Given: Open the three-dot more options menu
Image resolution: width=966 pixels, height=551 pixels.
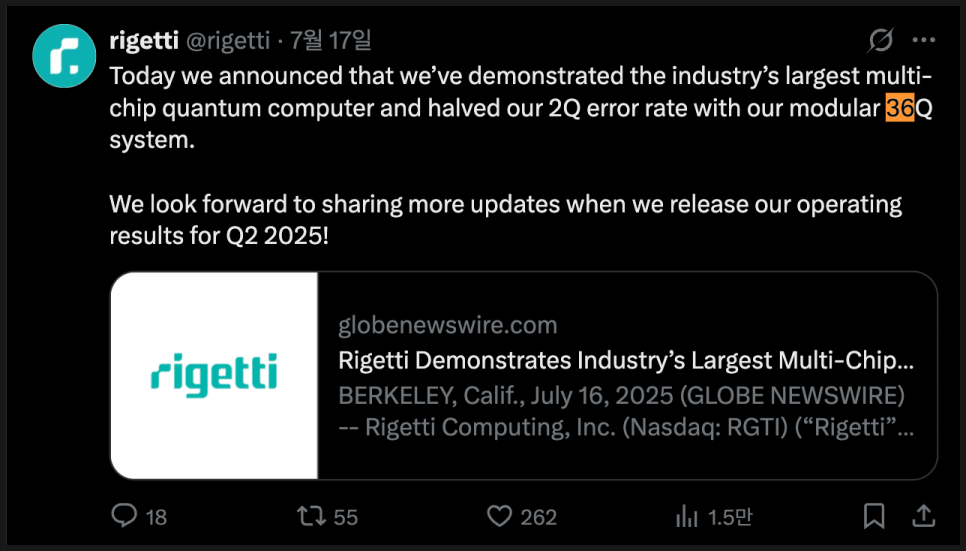Looking at the screenshot, I should pyautogui.click(x=925, y=40).
